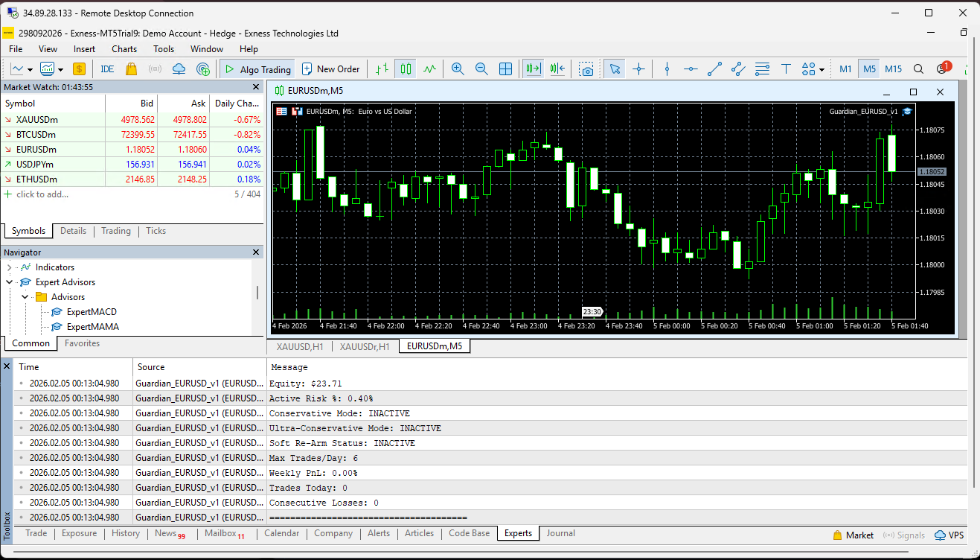Open the VPS cloud hosting toolbar icon
The image size is (980, 560).
179,69
